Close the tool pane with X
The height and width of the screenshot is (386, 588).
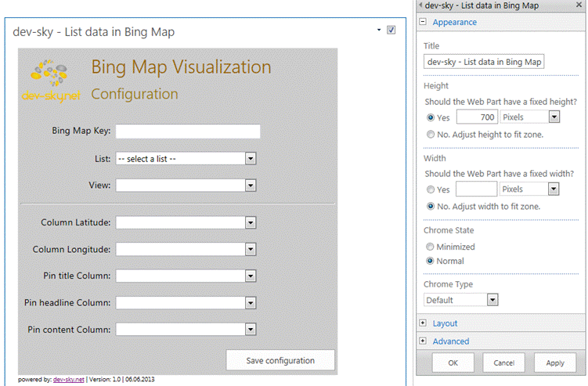(x=579, y=5)
